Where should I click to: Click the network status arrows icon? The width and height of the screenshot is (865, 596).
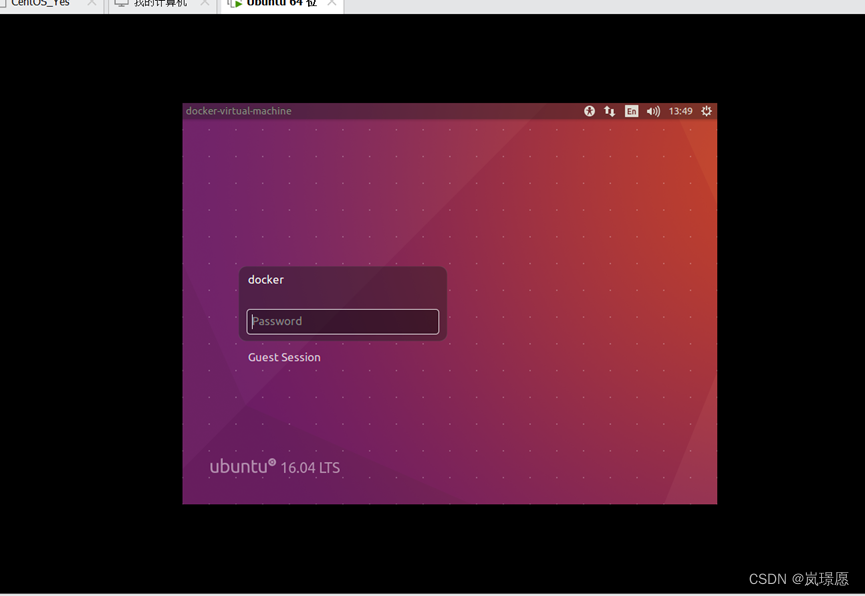pos(610,111)
